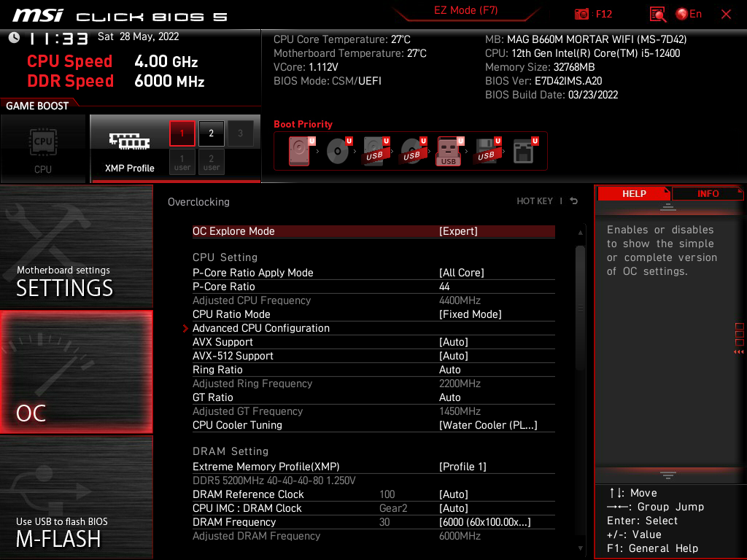Go back using the return arrow icon
The height and width of the screenshot is (560, 747).
(574, 201)
